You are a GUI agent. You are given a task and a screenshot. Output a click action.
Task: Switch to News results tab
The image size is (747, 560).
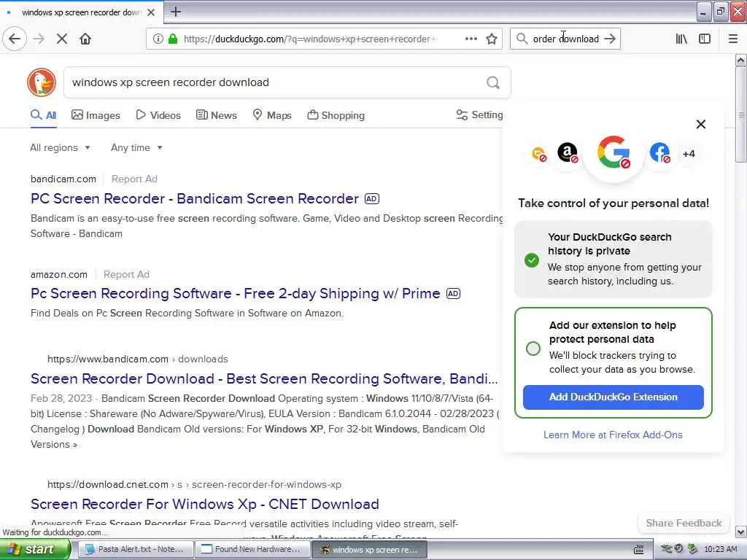pyautogui.click(x=216, y=115)
